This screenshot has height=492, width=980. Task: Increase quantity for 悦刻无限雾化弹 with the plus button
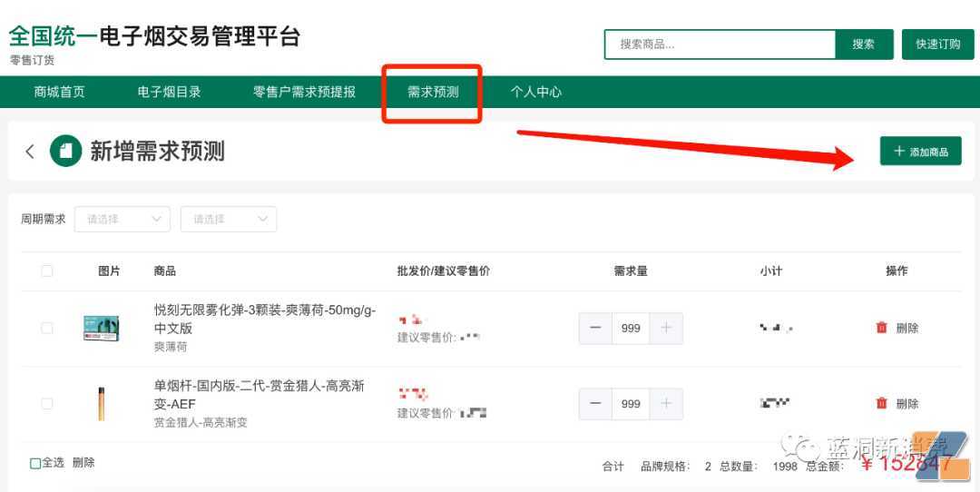(666, 329)
